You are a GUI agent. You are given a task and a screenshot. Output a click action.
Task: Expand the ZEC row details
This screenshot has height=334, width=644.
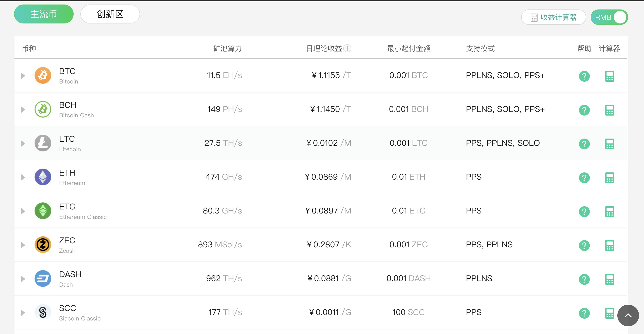pyautogui.click(x=23, y=245)
